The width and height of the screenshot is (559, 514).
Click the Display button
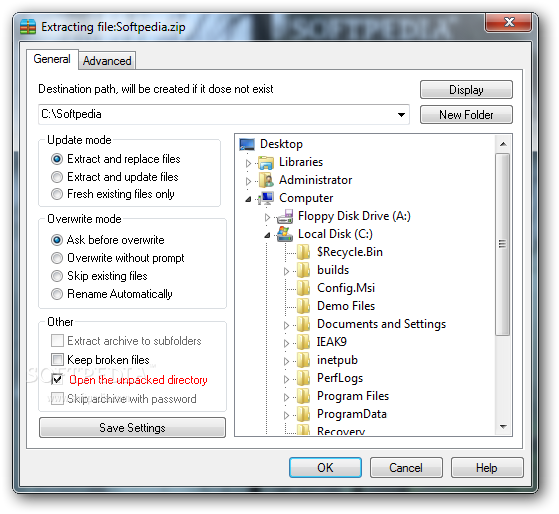[x=466, y=89]
